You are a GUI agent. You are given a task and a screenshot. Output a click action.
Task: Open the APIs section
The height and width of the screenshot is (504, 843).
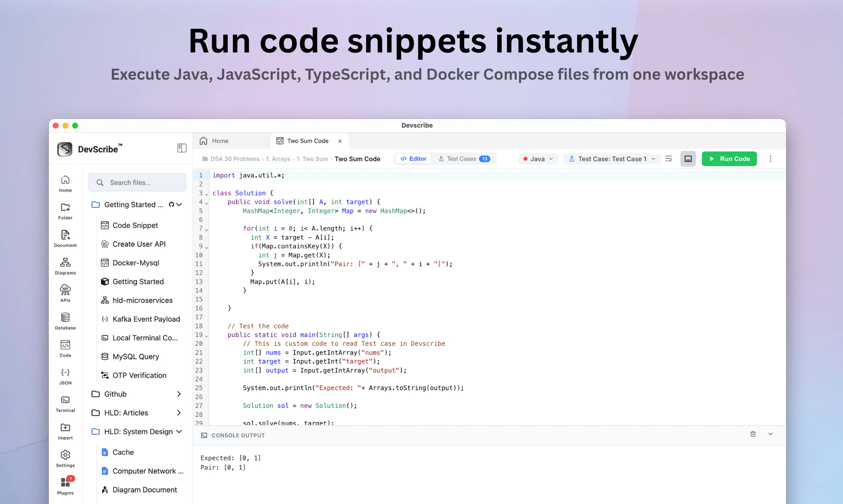coord(65,294)
